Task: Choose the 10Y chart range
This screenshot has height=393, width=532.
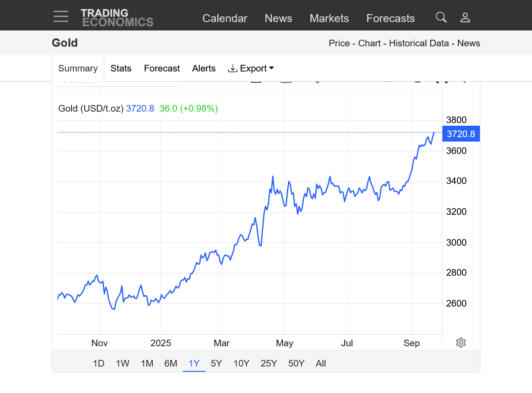Action: 241,363
